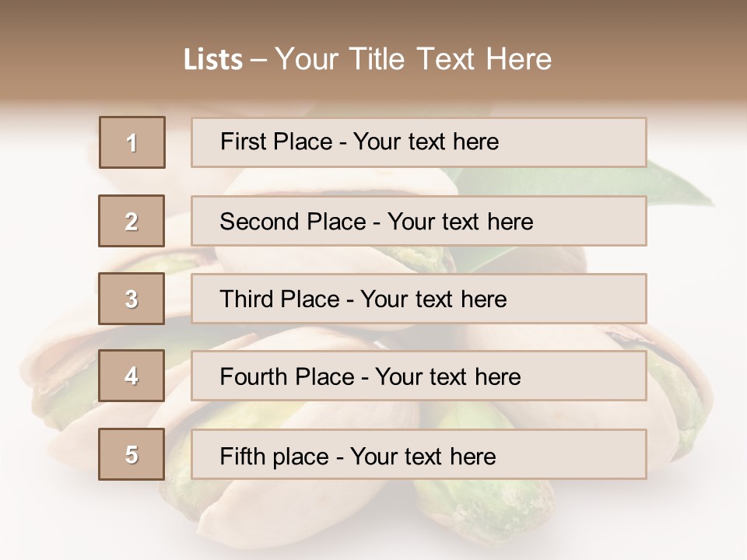Image resolution: width=747 pixels, height=560 pixels.
Task: Select the word 'Lists' in the title
Action: point(213,60)
